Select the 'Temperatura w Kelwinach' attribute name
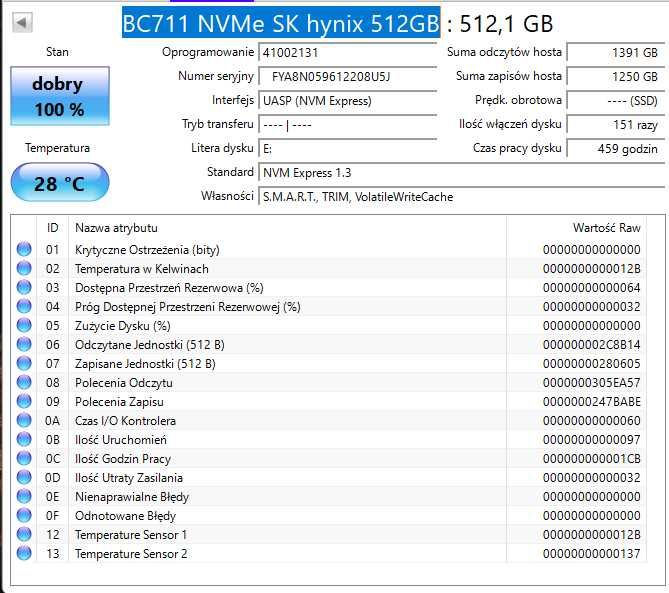Image resolution: width=669 pixels, height=593 pixels. click(x=142, y=269)
